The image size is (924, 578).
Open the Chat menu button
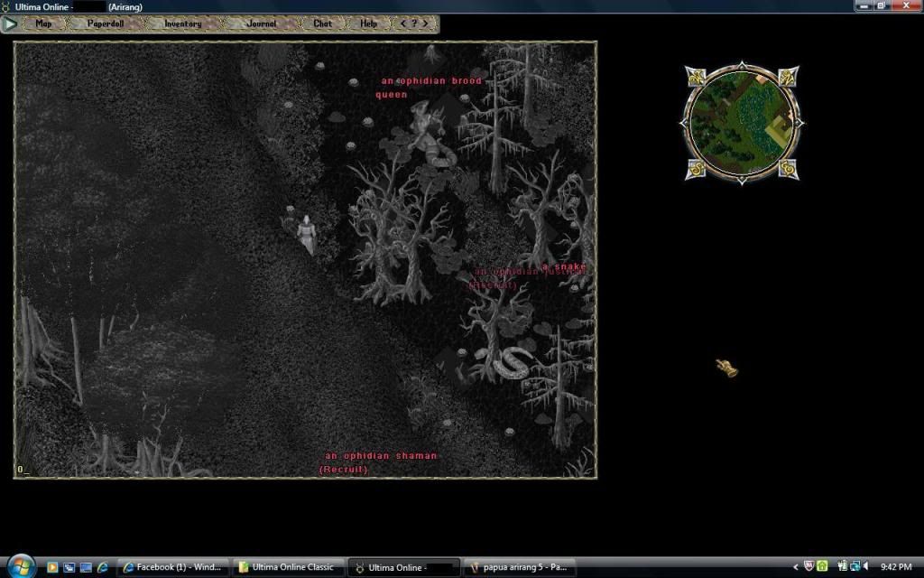(322, 23)
